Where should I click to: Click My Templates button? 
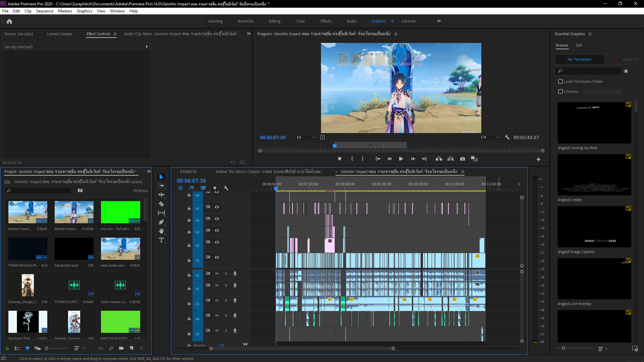[579, 59]
